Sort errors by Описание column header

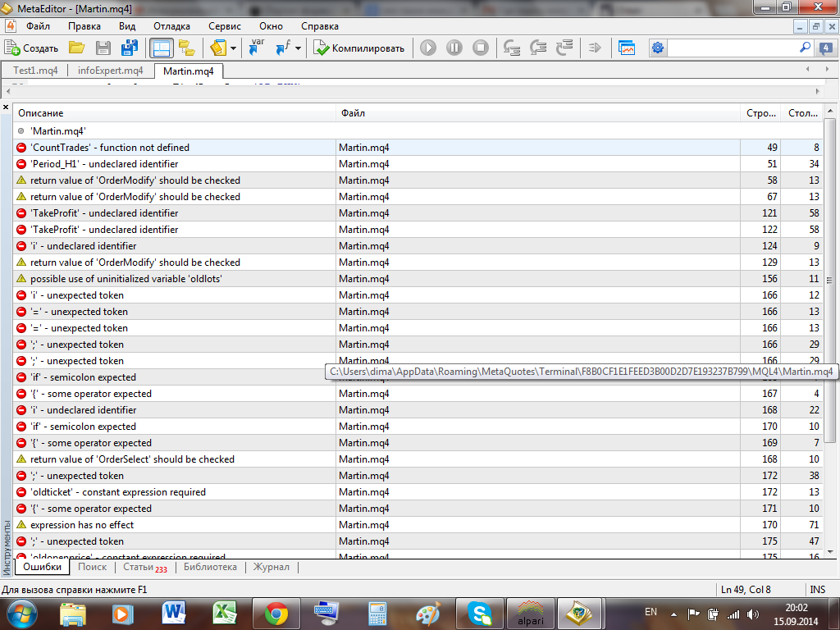[x=175, y=113]
